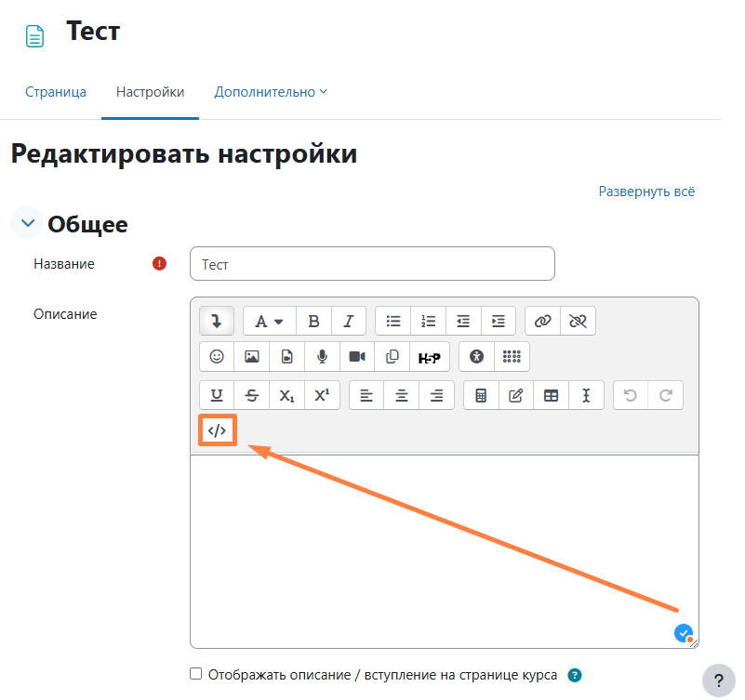
Task: Toggle the editor toolbar expand arrow button
Action: (x=217, y=321)
